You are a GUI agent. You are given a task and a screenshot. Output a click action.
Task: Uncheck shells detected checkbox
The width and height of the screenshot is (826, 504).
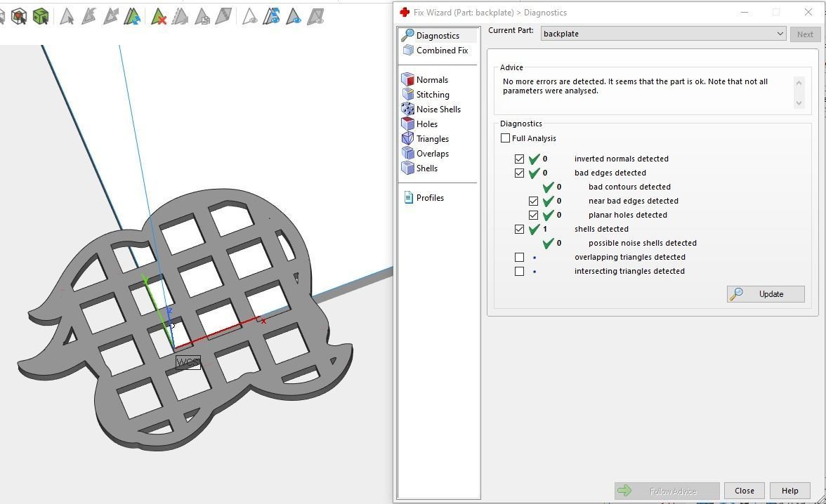click(x=520, y=229)
